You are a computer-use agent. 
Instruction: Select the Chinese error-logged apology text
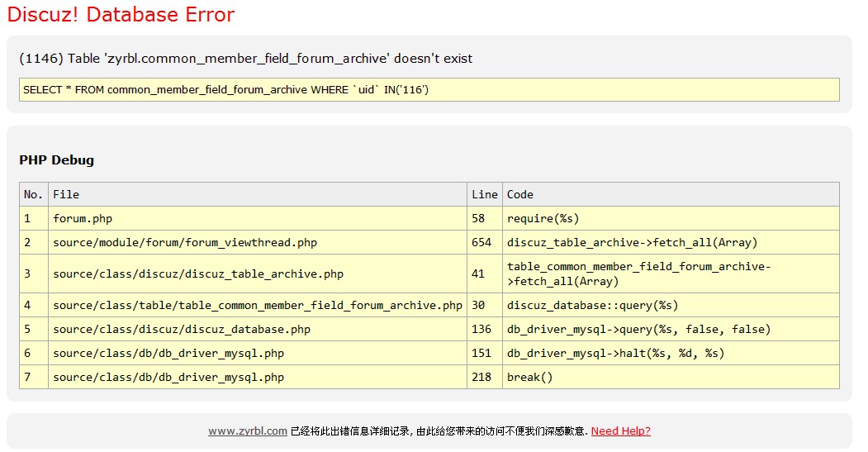439,431
